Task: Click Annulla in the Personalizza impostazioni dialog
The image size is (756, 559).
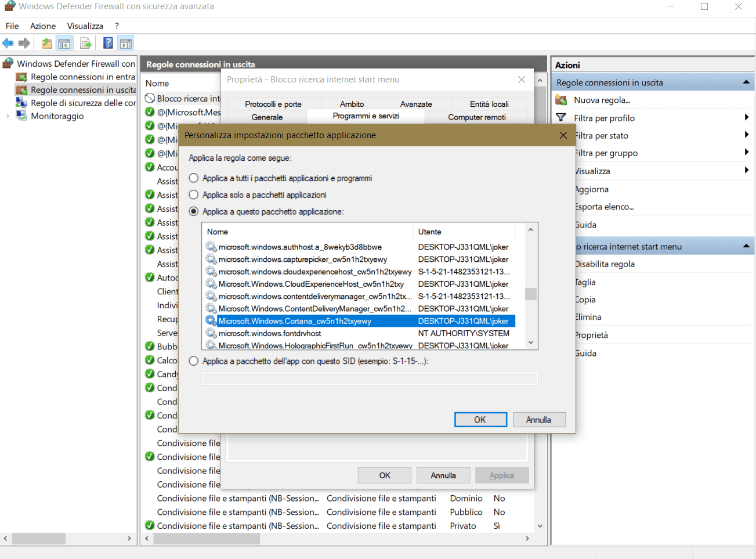Action: [538, 420]
